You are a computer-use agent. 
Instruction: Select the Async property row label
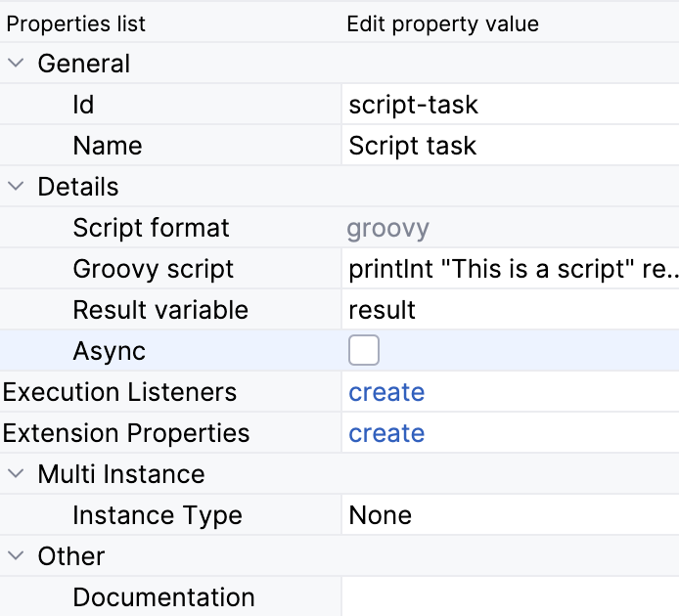(x=109, y=351)
